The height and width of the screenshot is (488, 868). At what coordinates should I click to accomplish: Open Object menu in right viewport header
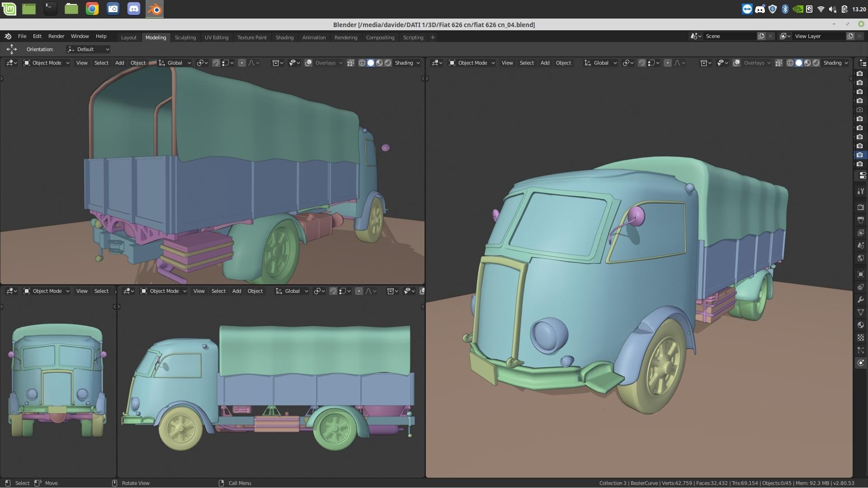(563, 63)
